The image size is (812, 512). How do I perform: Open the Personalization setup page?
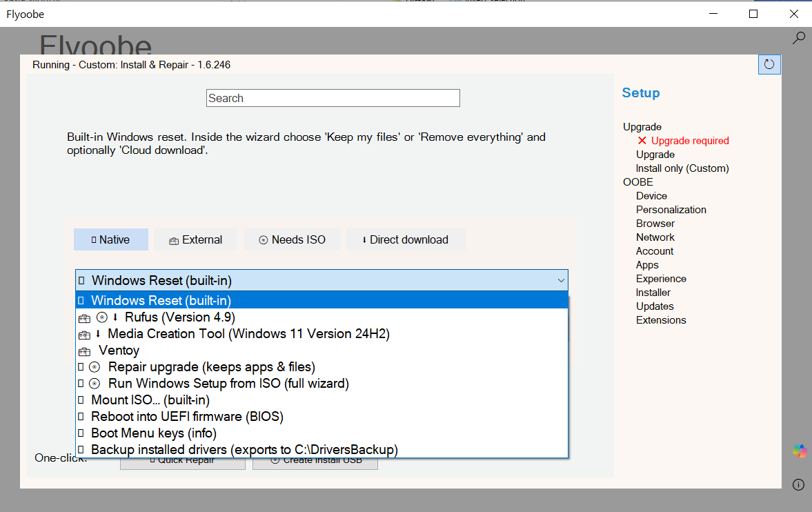pyautogui.click(x=671, y=210)
